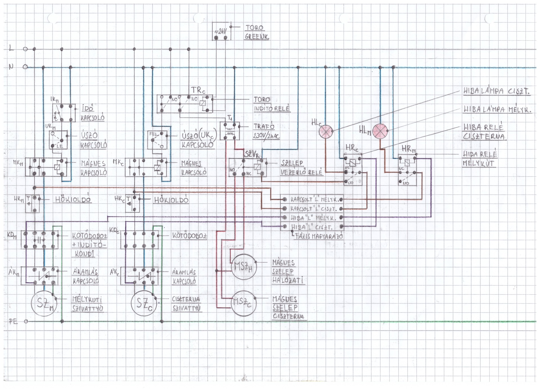Viewport: 540px width, 392px height.
Task: Select the ~24V Toro Greenkeeper box
Action: pos(221,31)
